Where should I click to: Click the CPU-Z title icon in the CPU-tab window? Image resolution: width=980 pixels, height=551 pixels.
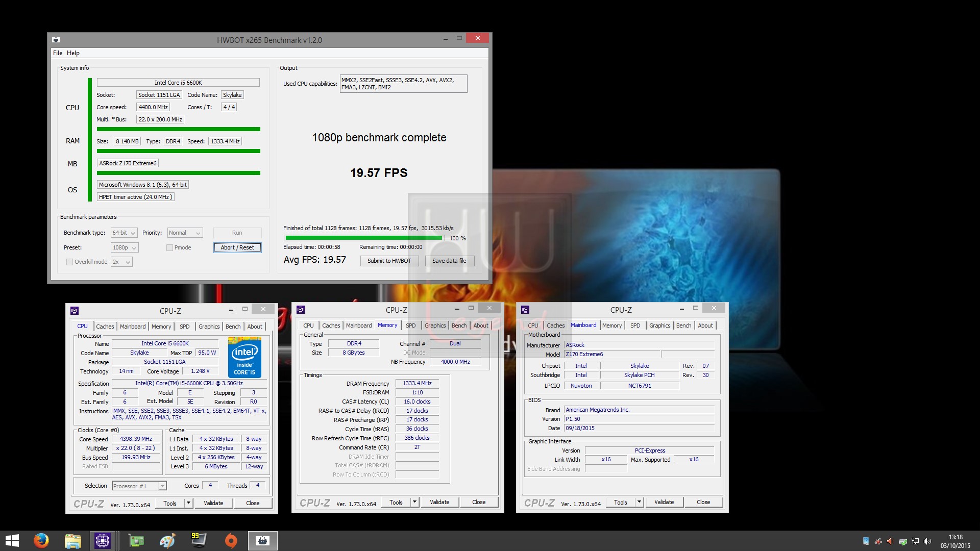coord(75,311)
